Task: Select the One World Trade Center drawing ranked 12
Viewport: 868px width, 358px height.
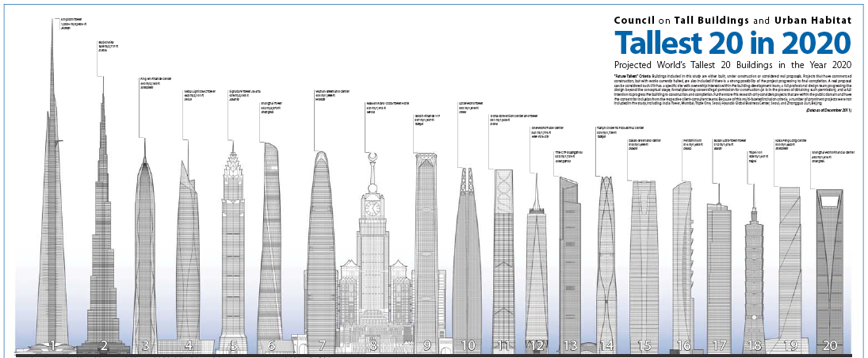Action: click(x=536, y=263)
